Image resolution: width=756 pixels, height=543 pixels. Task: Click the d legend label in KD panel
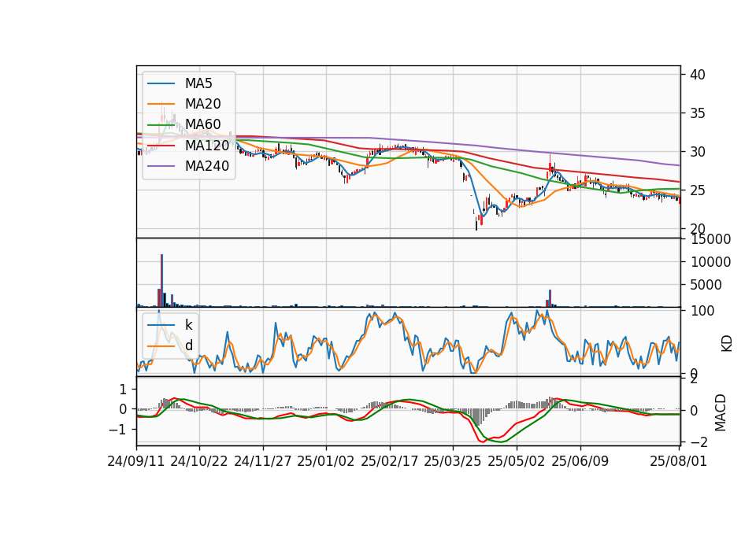pyautogui.click(x=189, y=345)
